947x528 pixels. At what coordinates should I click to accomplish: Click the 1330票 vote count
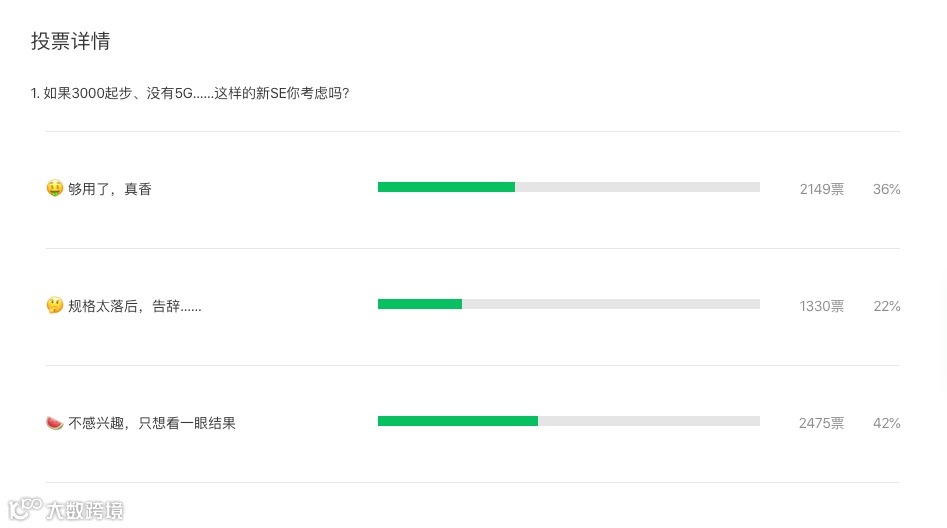coord(822,306)
